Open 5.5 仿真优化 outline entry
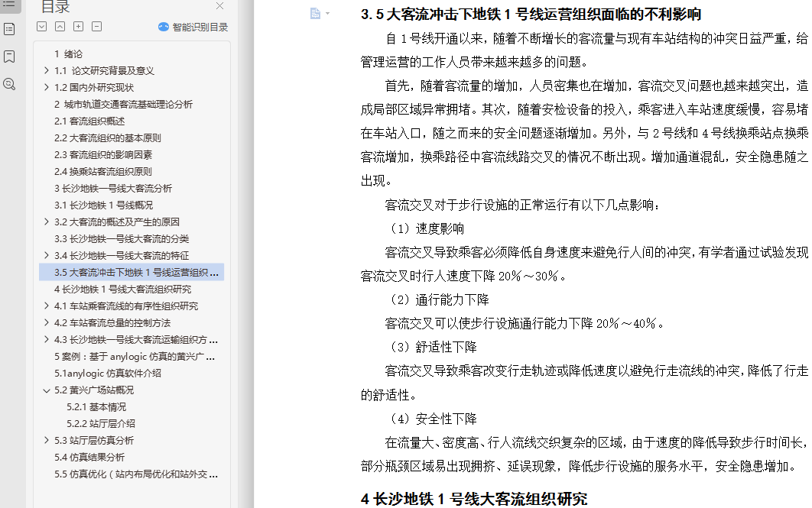Image resolution: width=812 pixels, height=508 pixels. [x=135, y=474]
